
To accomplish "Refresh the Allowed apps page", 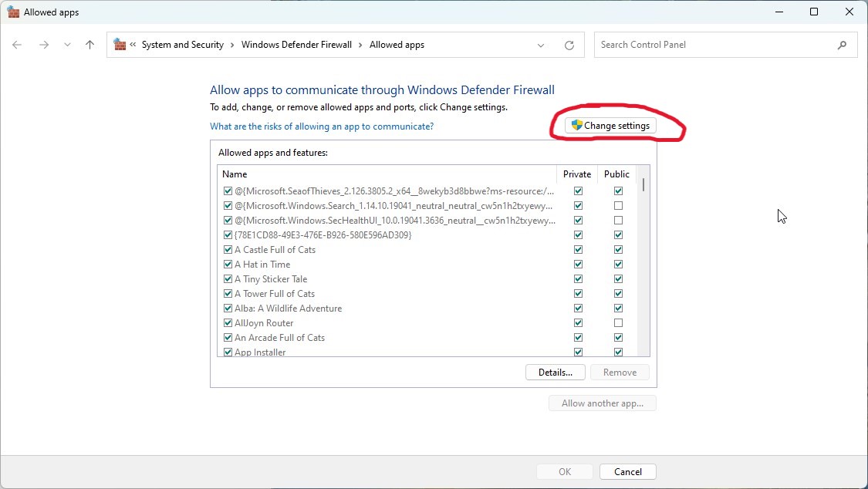I will pos(569,46).
